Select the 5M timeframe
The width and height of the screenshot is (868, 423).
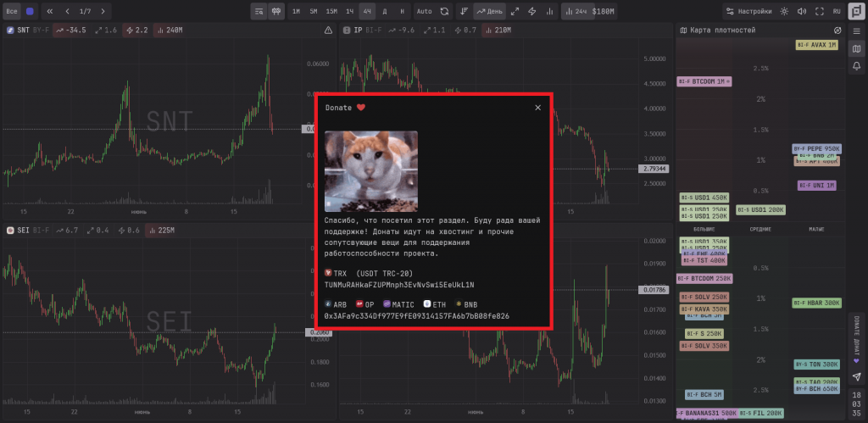coord(314,11)
